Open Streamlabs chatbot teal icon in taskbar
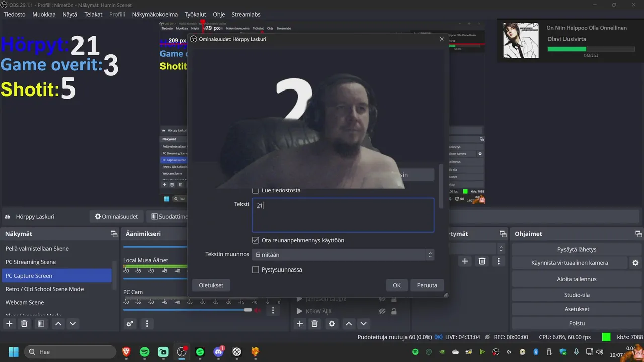 (x=163, y=352)
